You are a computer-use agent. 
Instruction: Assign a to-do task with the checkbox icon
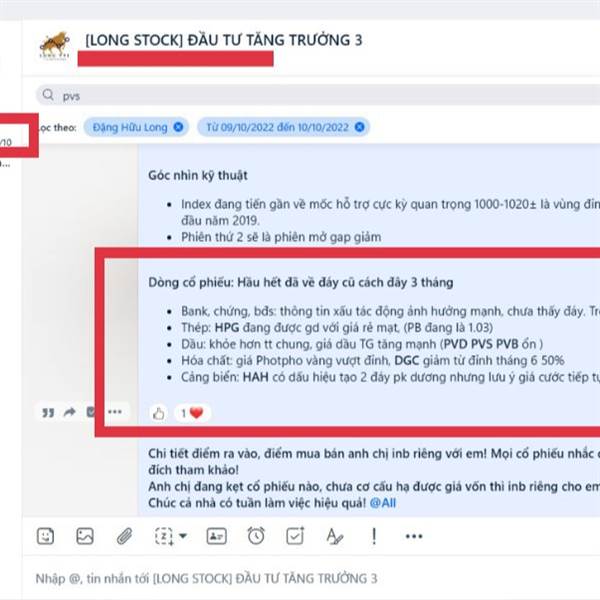[295, 536]
